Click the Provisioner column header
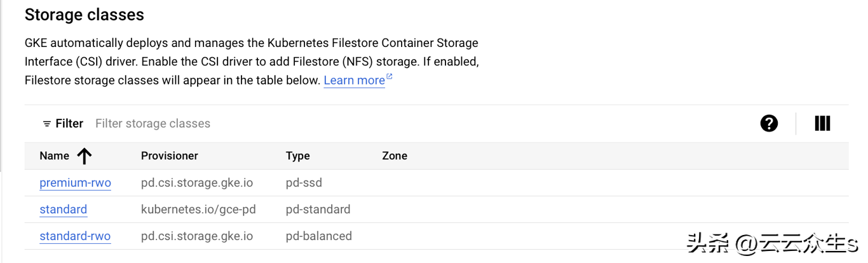The height and width of the screenshot is (263, 868). click(170, 156)
